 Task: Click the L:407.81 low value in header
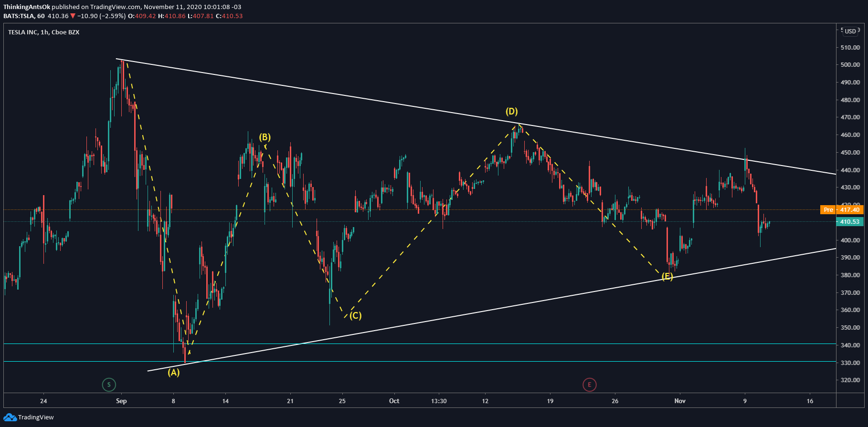(201, 16)
